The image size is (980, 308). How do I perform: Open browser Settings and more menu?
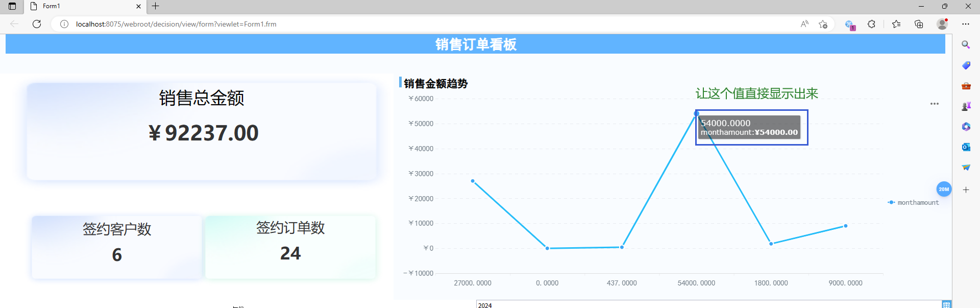tap(965, 24)
